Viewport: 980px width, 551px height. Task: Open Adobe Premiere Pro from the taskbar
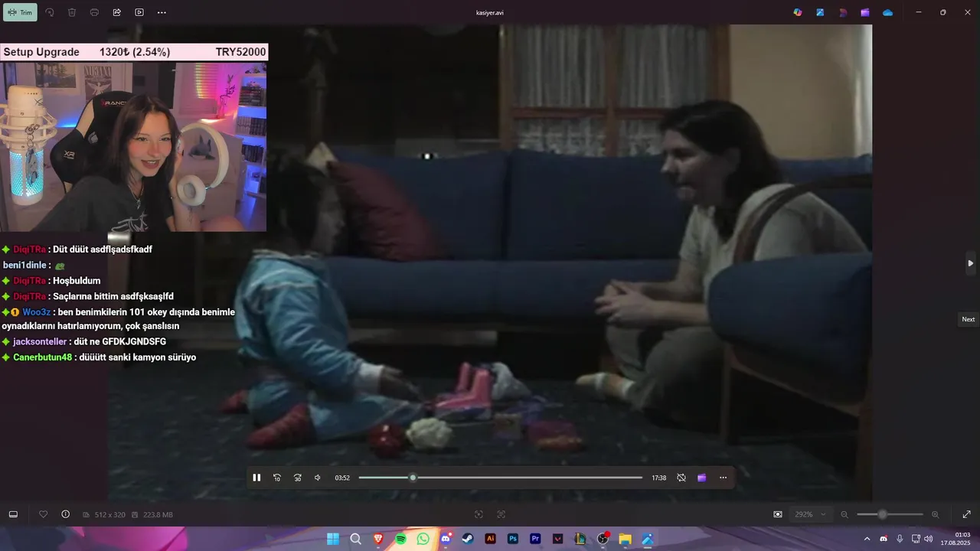click(x=535, y=539)
